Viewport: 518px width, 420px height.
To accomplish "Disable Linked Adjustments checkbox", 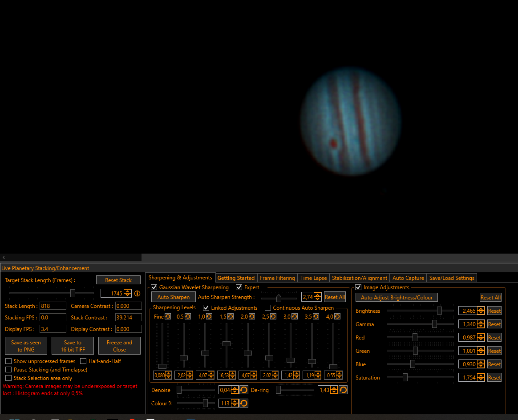I will click(206, 308).
